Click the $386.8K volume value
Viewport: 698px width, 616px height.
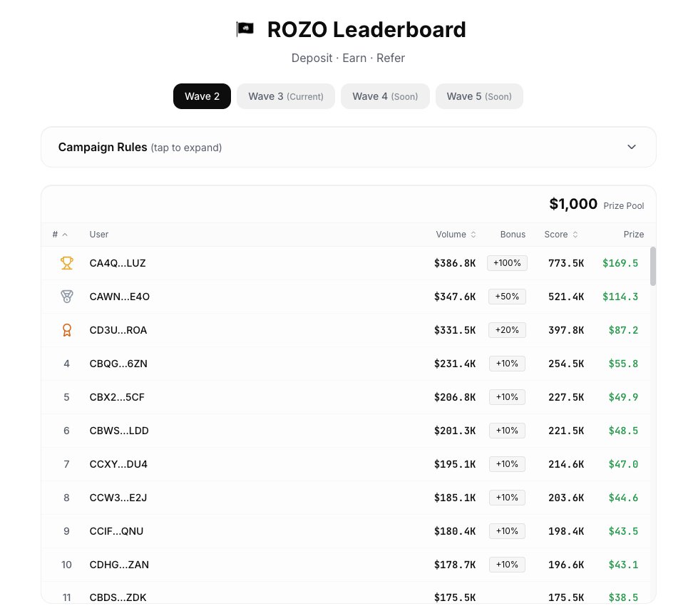[x=455, y=263]
